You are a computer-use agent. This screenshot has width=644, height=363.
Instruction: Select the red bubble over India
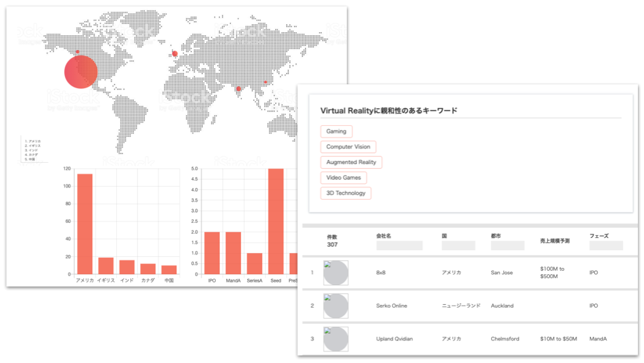238,89
